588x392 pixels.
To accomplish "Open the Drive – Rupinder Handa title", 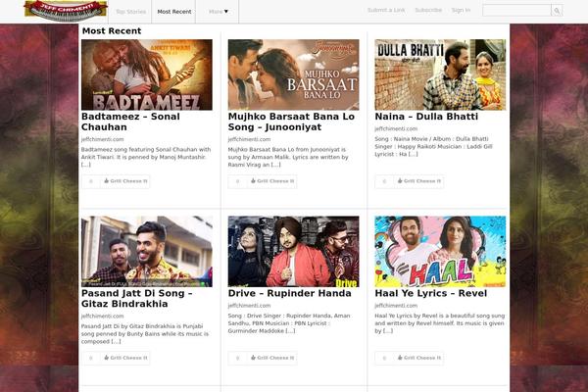I will point(289,293).
